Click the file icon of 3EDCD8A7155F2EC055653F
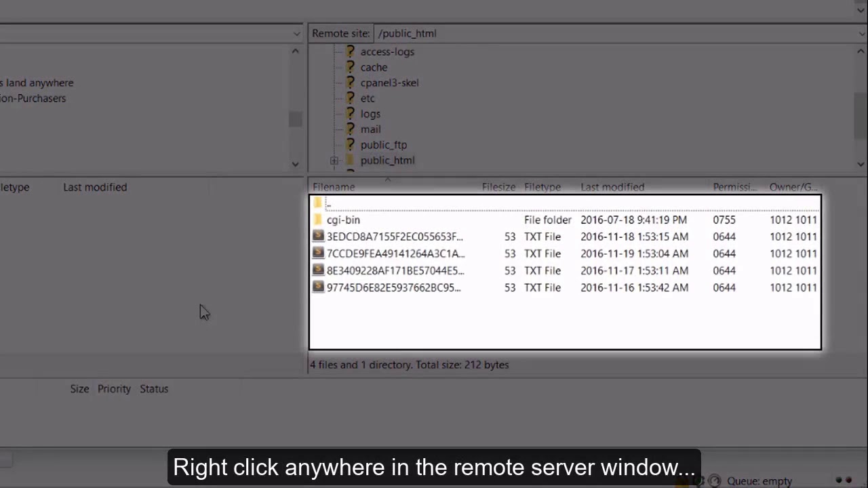 click(318, 236)
